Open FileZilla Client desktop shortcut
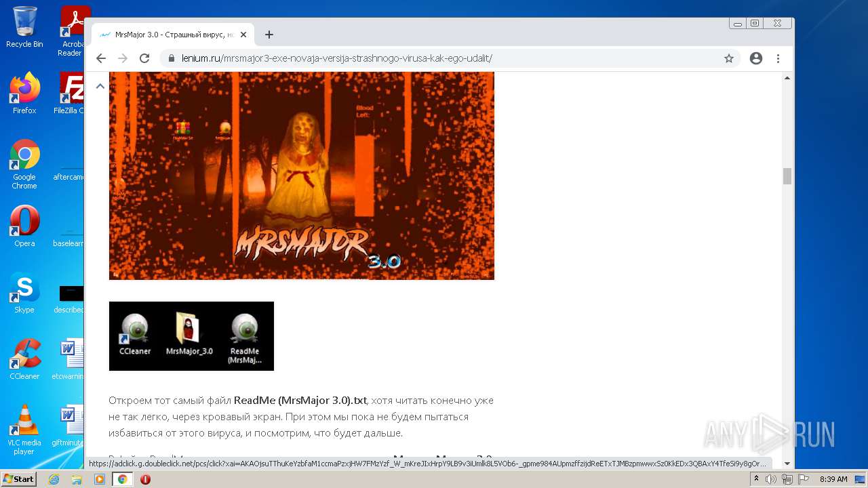Screen dimensions: 868x488 click(x=70, y=94)
